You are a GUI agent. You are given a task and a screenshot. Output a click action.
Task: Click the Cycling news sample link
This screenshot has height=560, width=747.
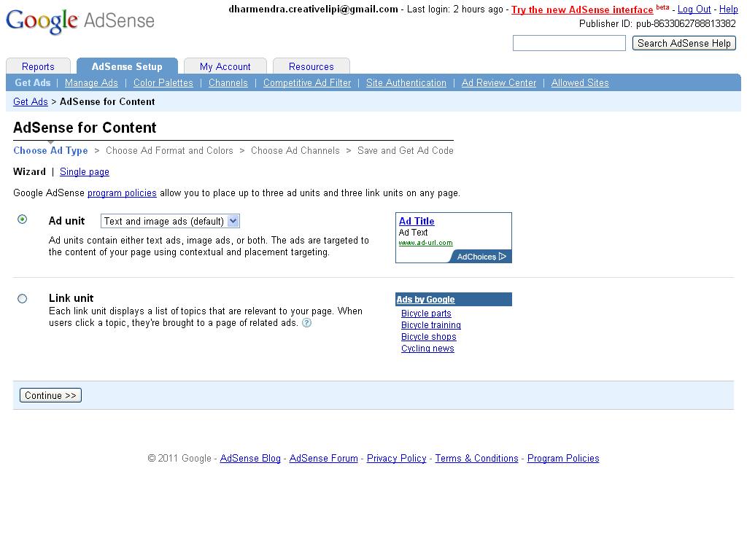427,348
